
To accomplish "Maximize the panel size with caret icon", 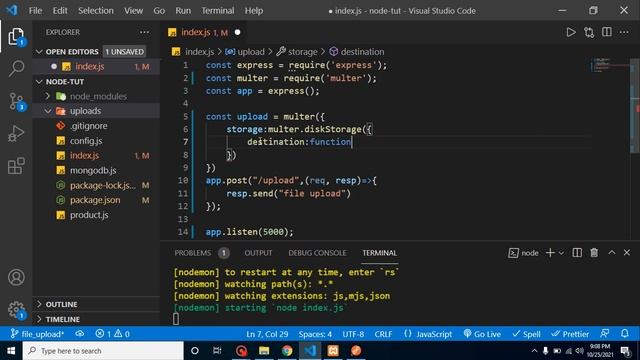I will tap(611, 253).
